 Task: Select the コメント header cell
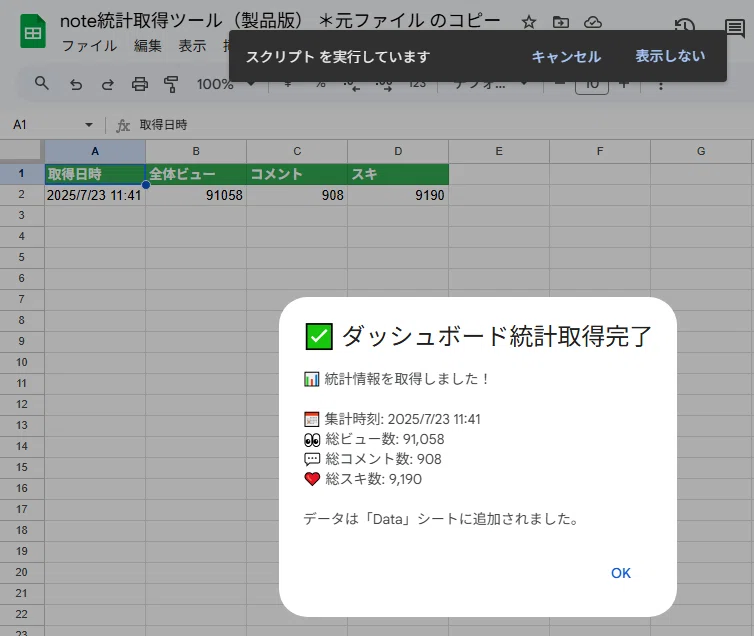tap(297, 174)
